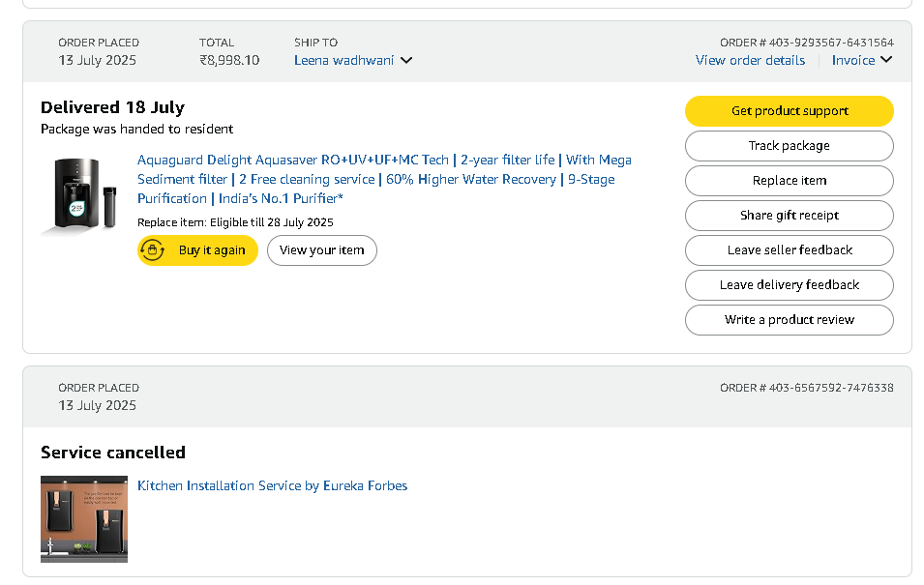This screenshot has width=924, height=585.
Task: Open View your item
Action: click(322, 250)
